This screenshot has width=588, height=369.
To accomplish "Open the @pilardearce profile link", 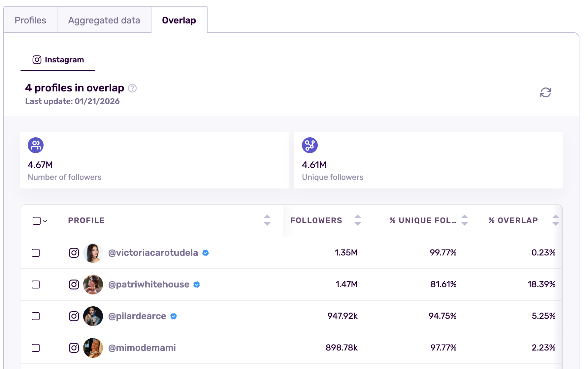I will pyautogui.click(x=137, y=316).
